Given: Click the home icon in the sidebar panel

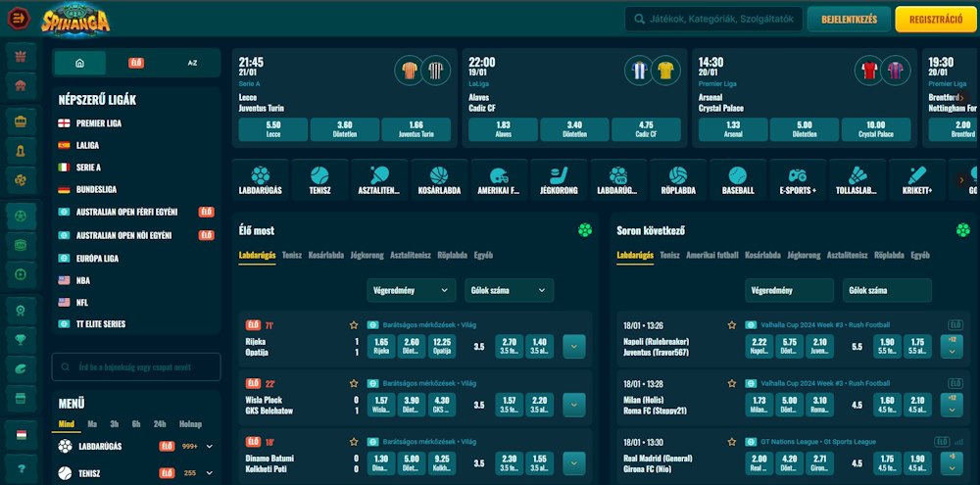Looking at the screenshot, I should pos(79,63).
